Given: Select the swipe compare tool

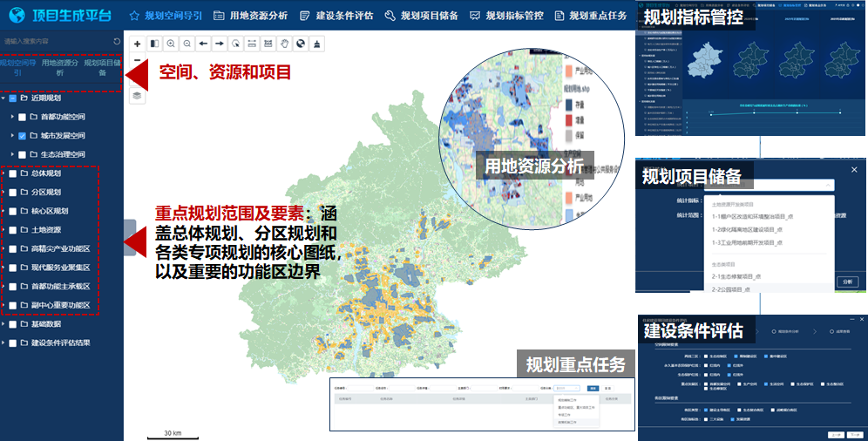Looking at the screenshot, I should pyautogui.click(x=154, y=43).
